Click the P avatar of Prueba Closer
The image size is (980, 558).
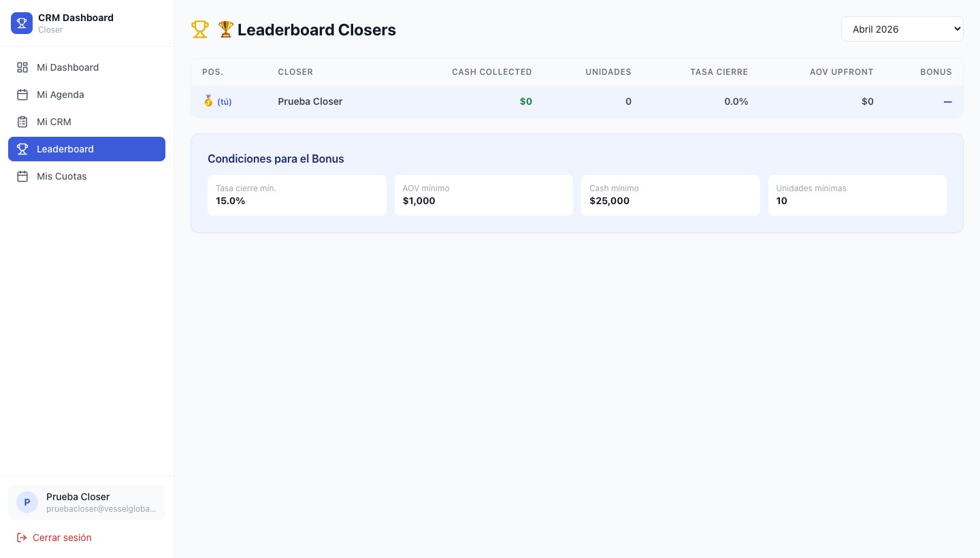[x=27, y=502]
